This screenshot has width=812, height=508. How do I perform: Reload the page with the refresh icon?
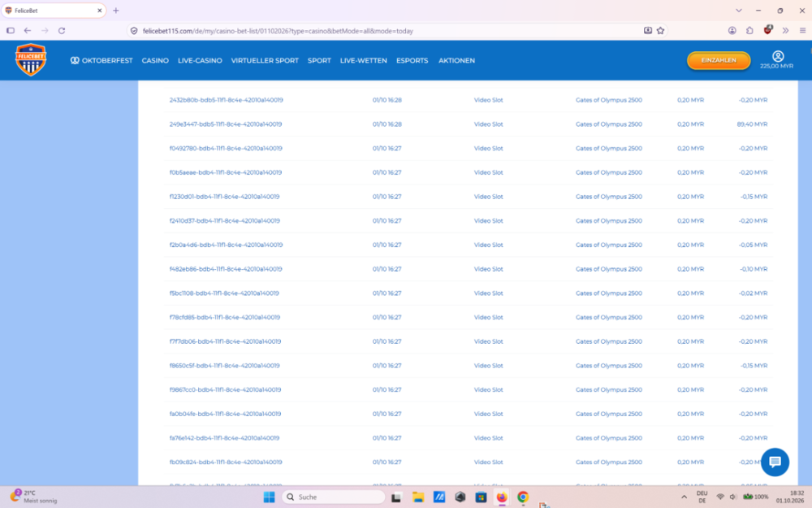[x=62, y=31]
